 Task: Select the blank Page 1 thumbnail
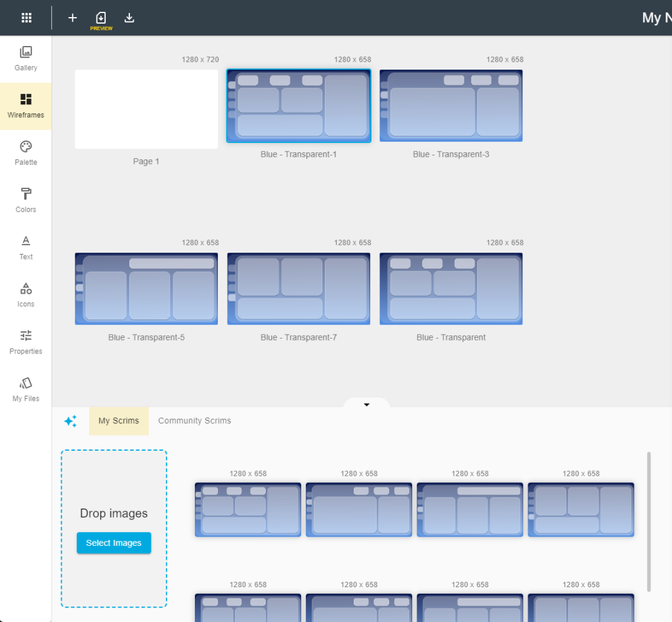coord(146,110)
